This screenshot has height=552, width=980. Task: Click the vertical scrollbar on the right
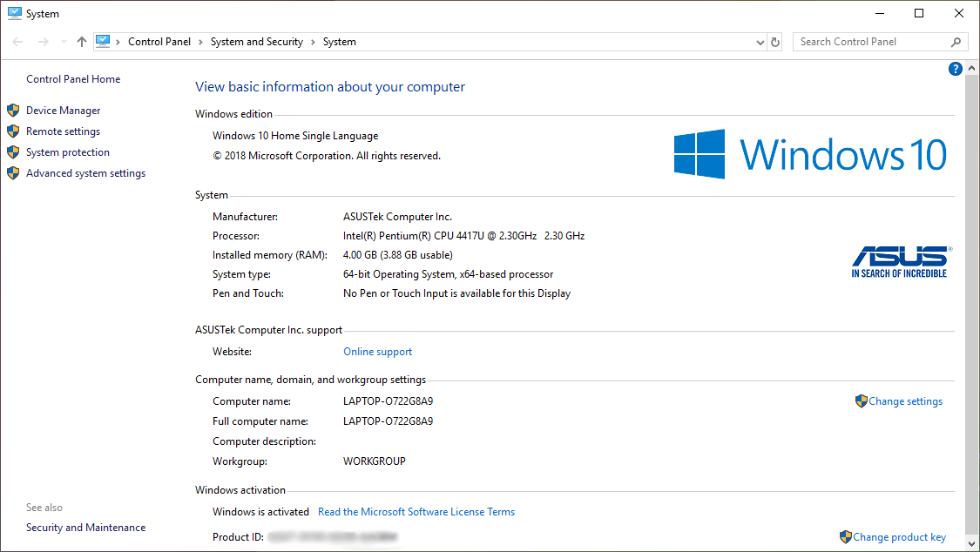click(x=972, y=287)
